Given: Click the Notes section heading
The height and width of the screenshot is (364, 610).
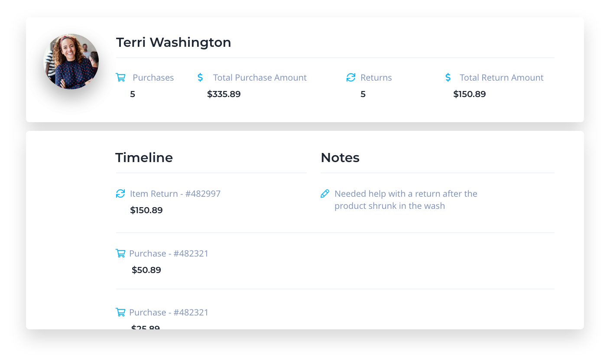Looking at the screenshot, I should [x=340, y=158].
